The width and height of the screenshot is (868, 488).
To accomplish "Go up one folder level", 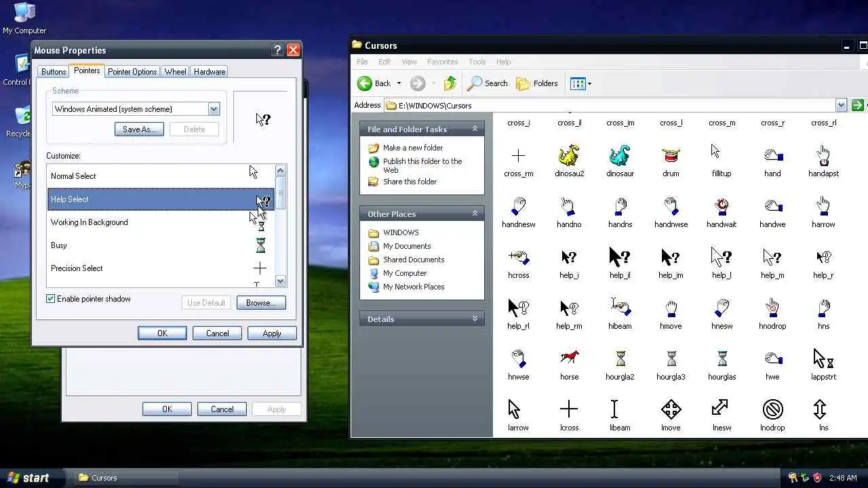I will tap(450, 83).
